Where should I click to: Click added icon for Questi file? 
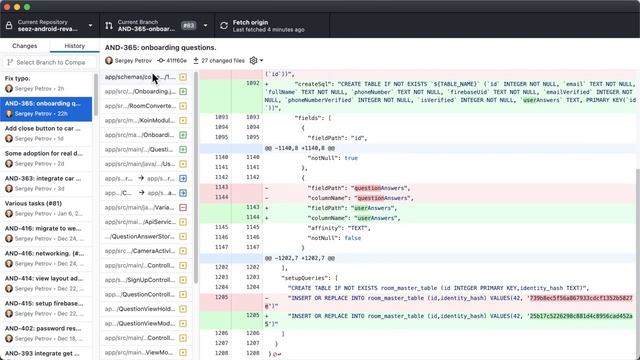click(183, 149)
